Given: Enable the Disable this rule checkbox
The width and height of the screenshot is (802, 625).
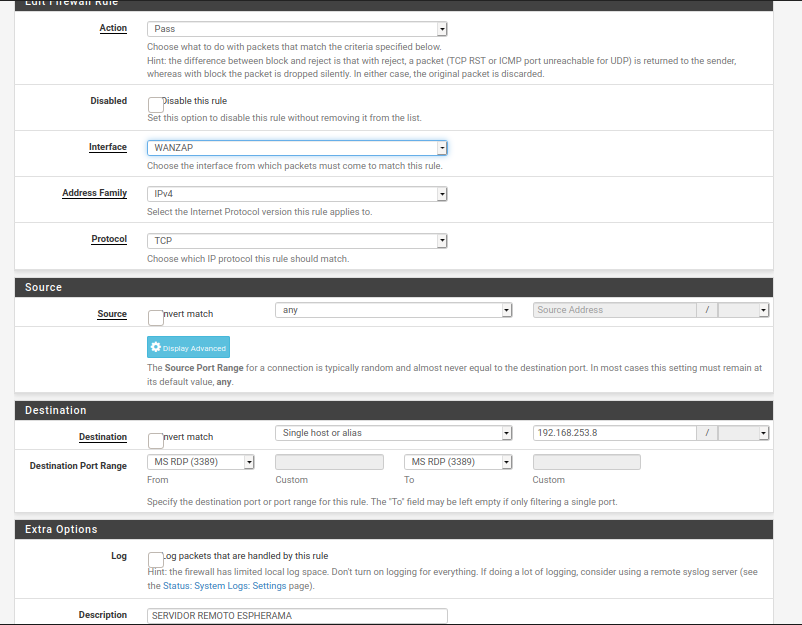Looking at the screenshot, I should 156,105.
